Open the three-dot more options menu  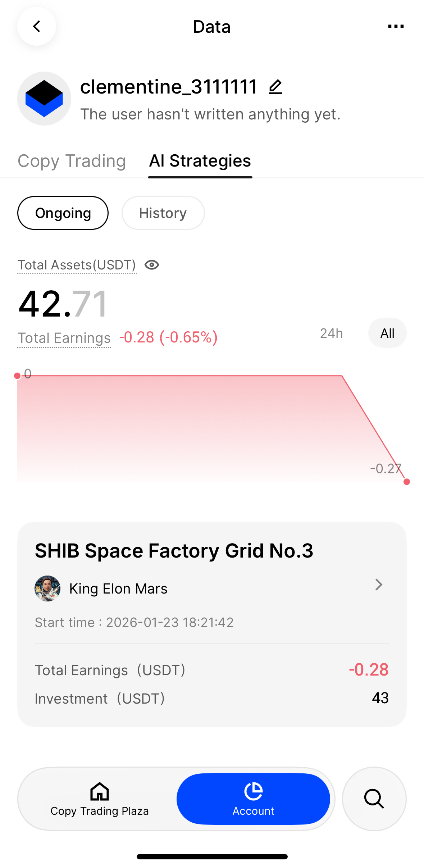click(396, 26)
